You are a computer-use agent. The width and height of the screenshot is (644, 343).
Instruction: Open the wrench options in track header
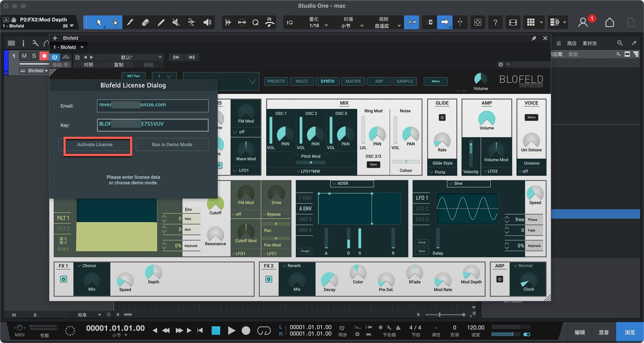click(35, 43)
